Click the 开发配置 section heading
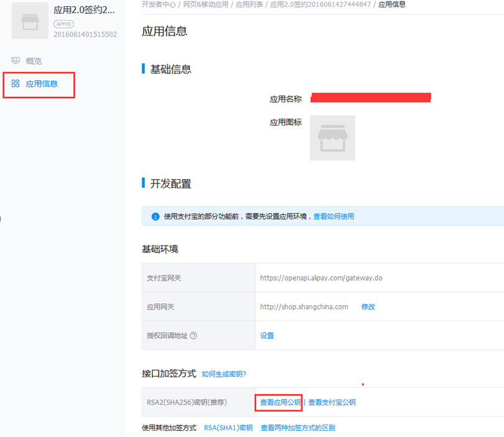The width and height of the screenshot is (504, 437). [171, 183]
